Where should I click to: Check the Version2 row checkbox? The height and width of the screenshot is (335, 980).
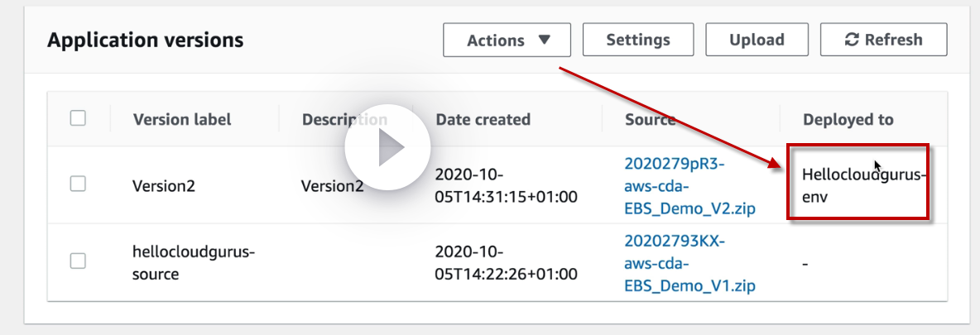[x=78, y=184]
